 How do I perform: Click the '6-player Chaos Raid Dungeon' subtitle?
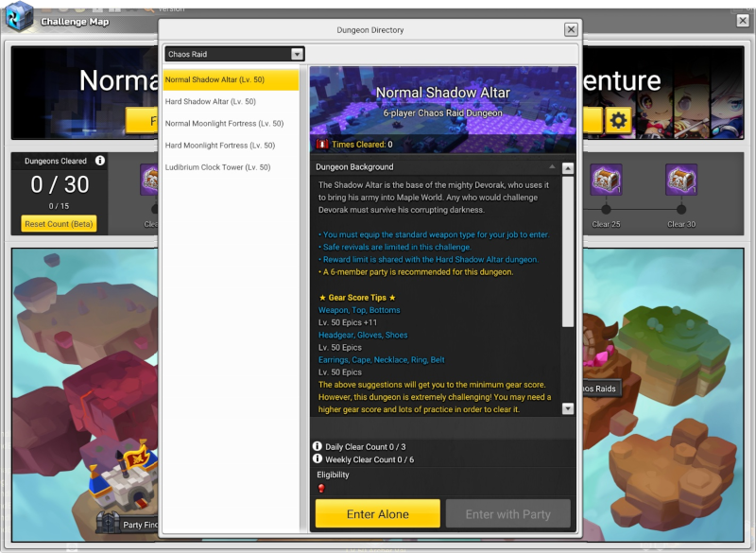[x=442, y=112]
